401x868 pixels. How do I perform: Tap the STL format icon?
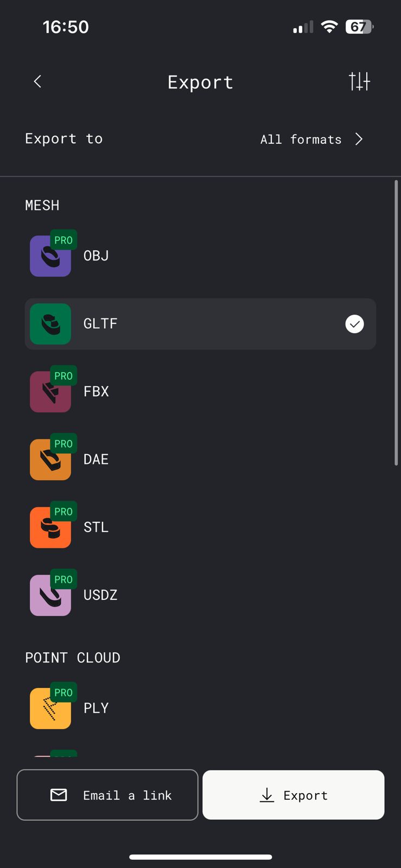click(50, 528)
